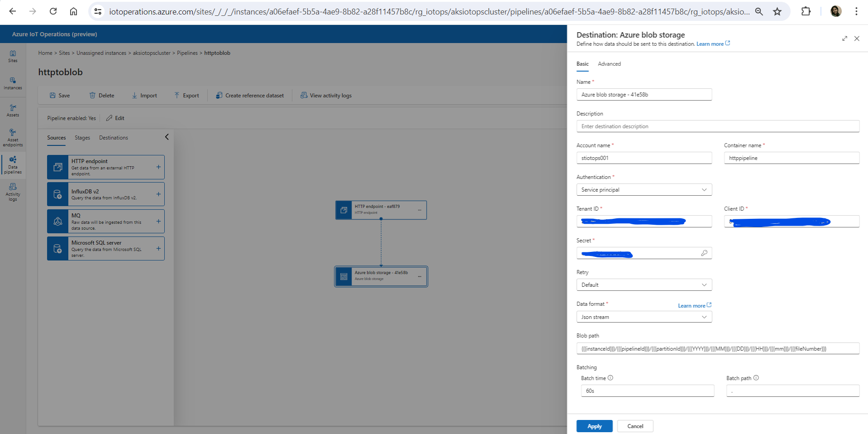This screenshot has height=434, width=868.
Task: Open Activity logs in the sidebar
Action: point(13,192)
